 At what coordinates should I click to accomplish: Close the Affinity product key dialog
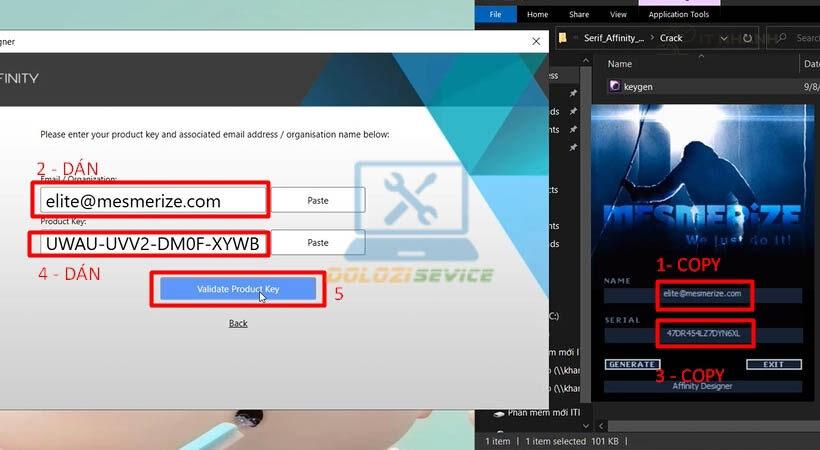(536, 41)
